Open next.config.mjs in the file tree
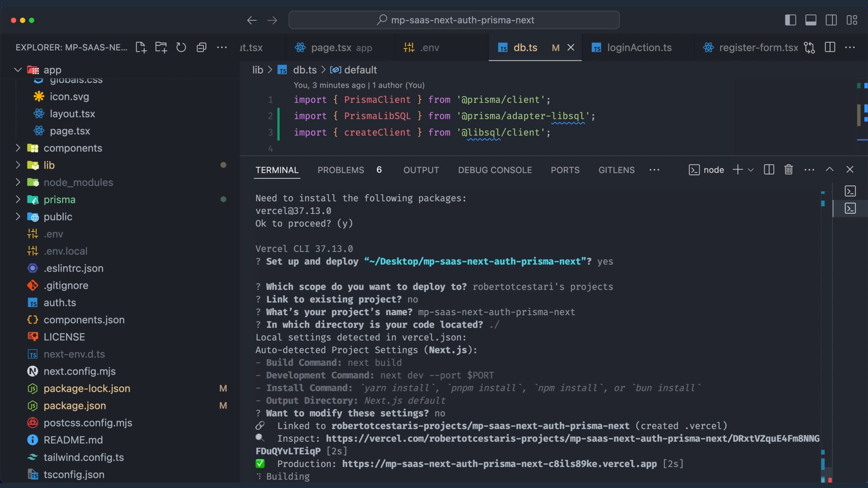Viewport: 868px width, 488px height. pos(80,371)
